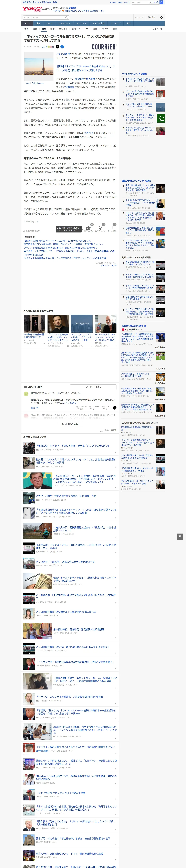Open トピックス一覧 link
Viewport: 186px width, 868px height.
156,29
